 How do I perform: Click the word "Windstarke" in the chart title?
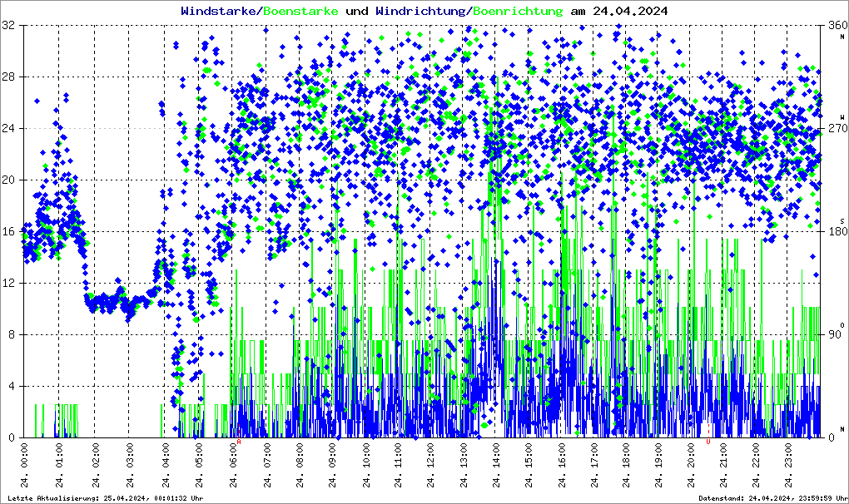(x=218, y=11)
